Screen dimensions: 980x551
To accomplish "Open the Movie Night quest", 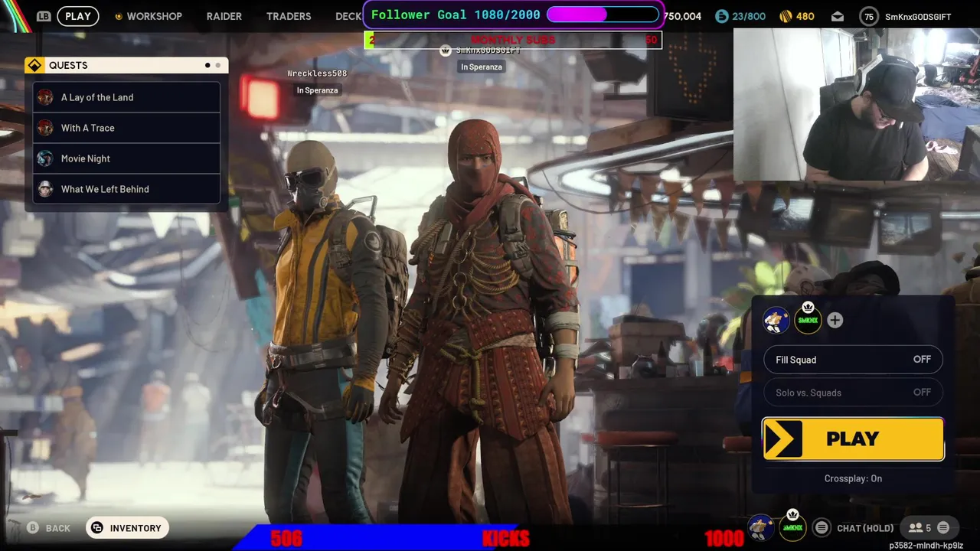I will [126, 158].
